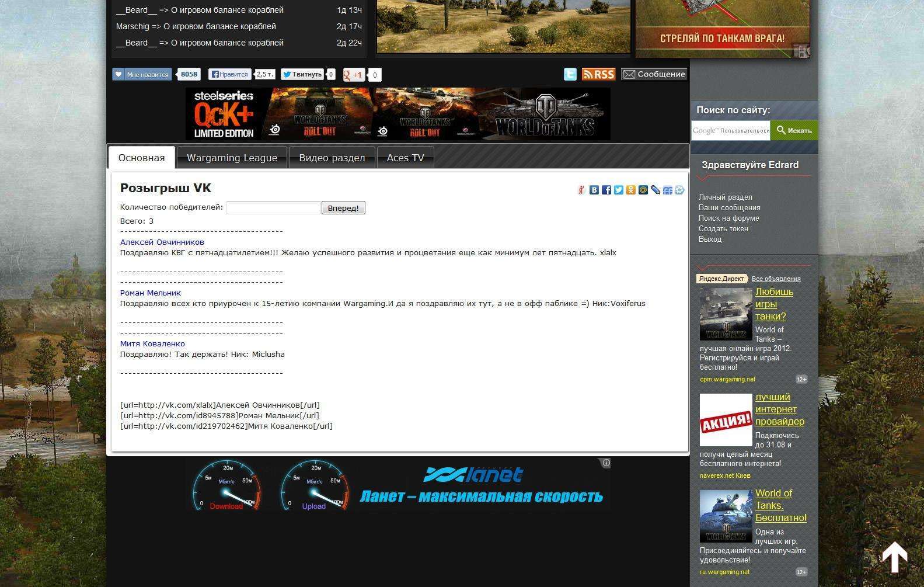
Task: Click the vk.com/id219702462 url code line
Action: tap(226, 426)
